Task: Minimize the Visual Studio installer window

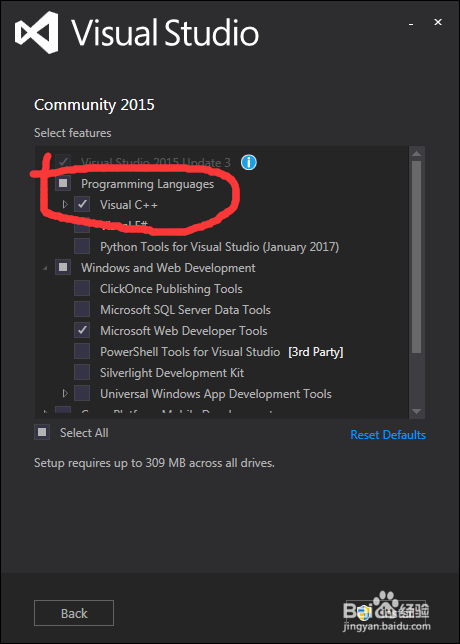Action: (411, 23)
